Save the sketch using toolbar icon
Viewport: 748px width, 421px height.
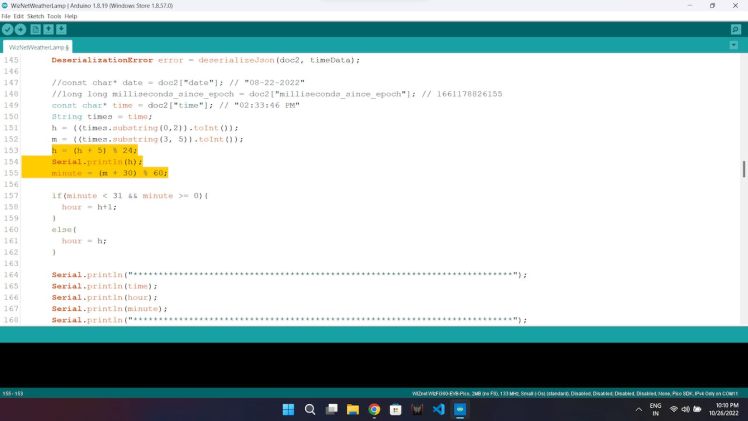pyautogui.click(x=62, y=30)
